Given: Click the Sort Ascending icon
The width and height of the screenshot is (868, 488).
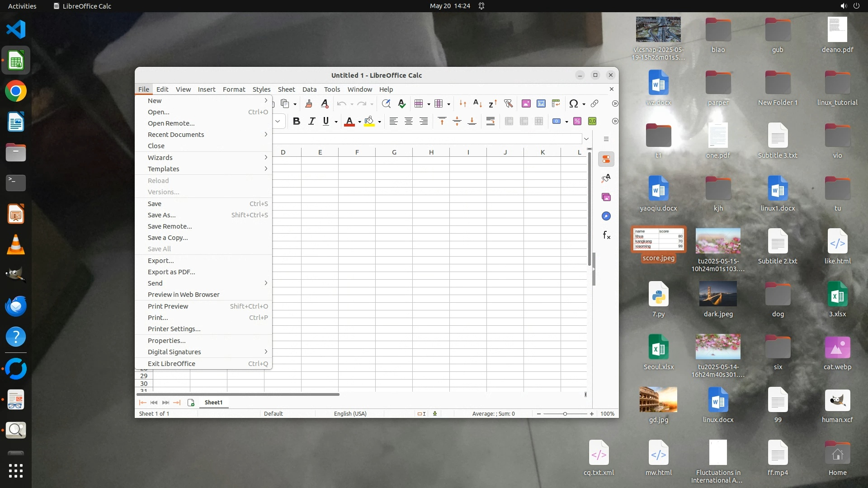Looking at the screenshot, I should click(x=477, y=103).
